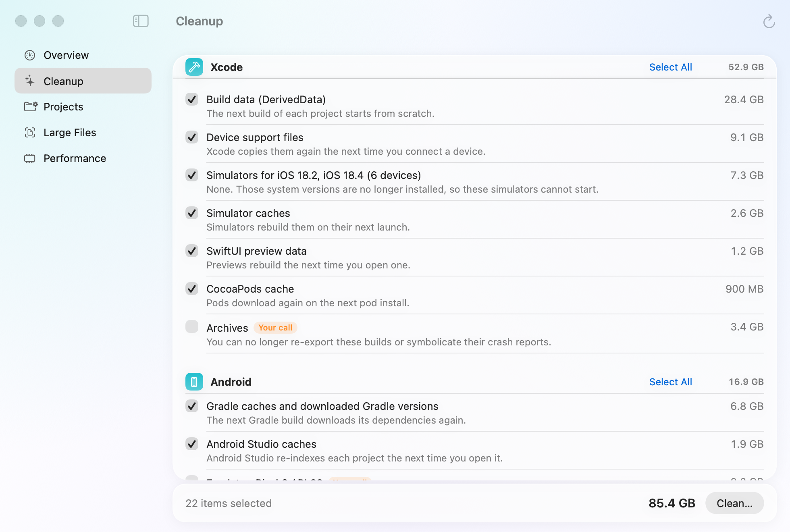Click the 85.4 GB total size
Screen dimensions: 790x532
click(672, 503)
